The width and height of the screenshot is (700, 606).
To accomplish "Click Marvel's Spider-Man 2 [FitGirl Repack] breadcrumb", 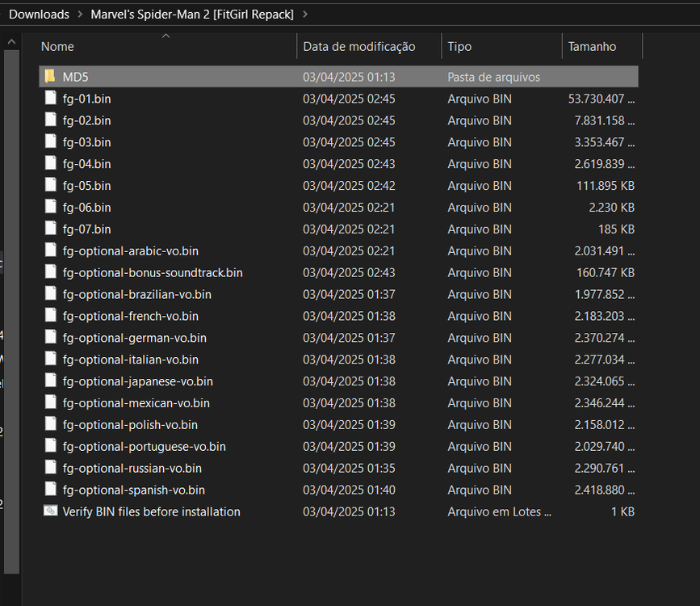I will tap(191, 15).
